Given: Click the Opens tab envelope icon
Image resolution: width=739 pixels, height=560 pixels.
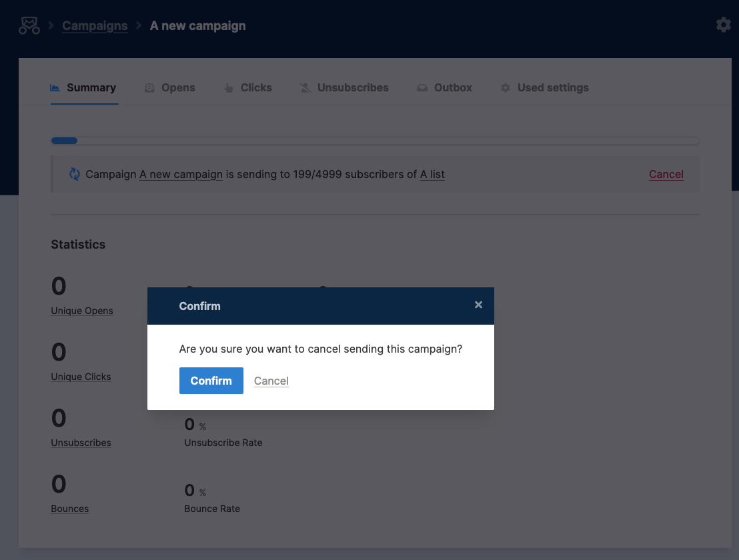Looking at the screenshot, I should pyautogui.click(x=149, y=88).
